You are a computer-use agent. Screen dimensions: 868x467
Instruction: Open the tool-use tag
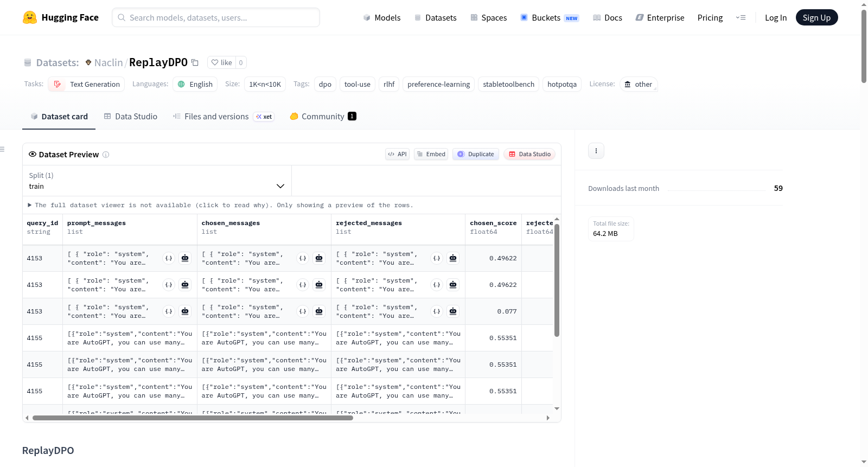pyautogui.click(x=358, y=84)
